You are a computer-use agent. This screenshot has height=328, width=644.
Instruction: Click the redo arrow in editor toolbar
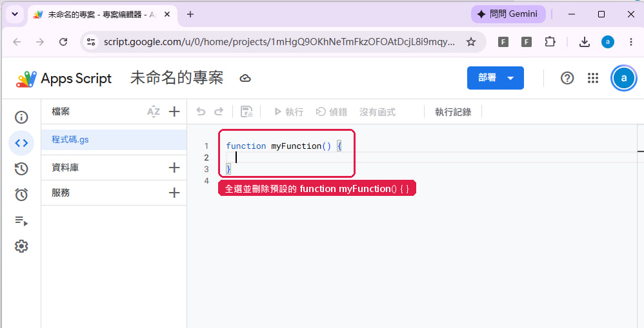pos(219,111)
